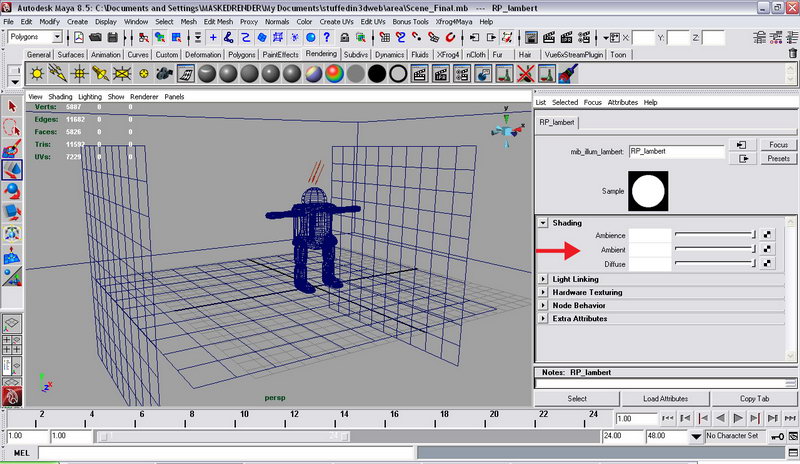The image size is (800, 464).
Task: Click the first sun-shaped light shelf icon
Action: tap(38, 74)
